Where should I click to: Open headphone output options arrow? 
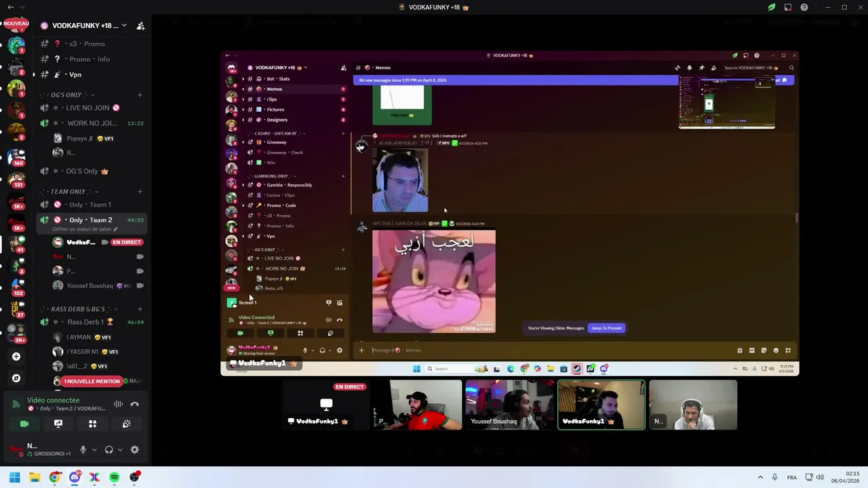click(x=120, y=449)
